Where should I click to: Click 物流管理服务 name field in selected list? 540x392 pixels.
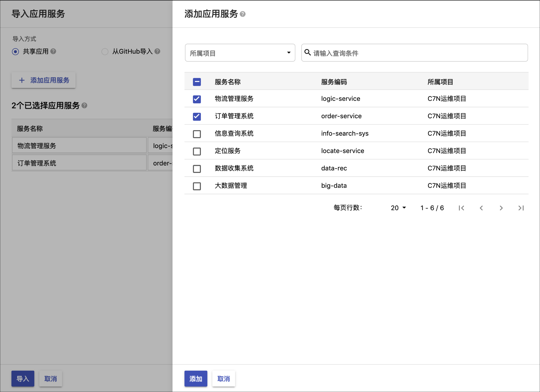(x=79, y=145)
